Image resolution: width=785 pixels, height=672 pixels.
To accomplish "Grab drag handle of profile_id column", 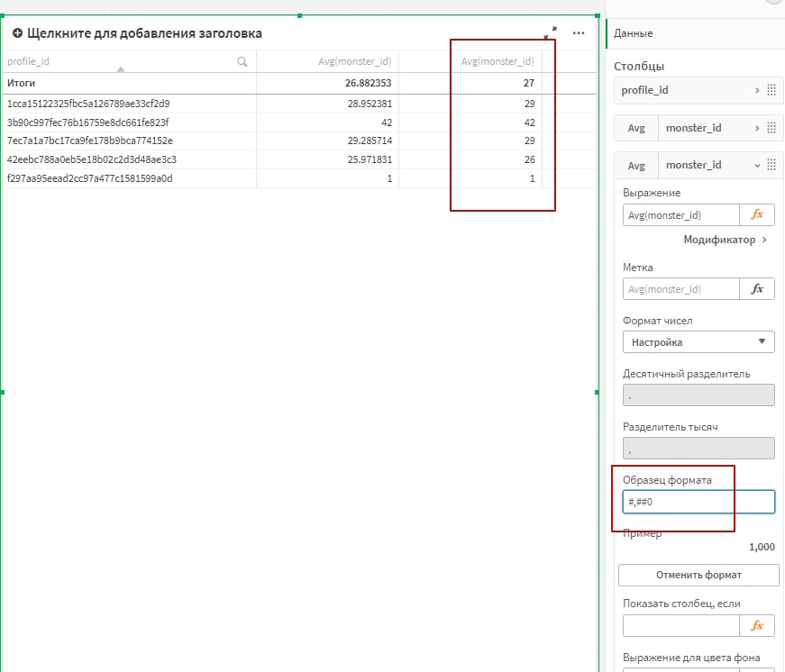I will tap(771, 90).
